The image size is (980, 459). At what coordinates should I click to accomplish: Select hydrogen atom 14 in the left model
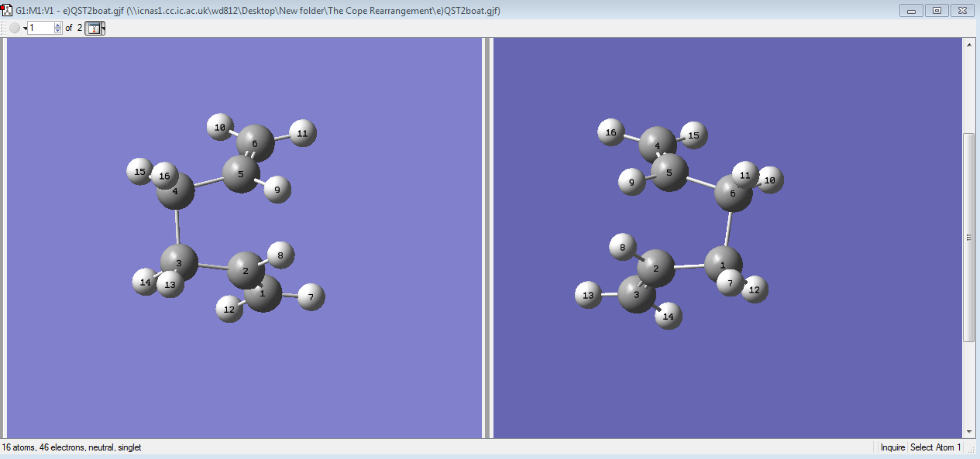(145, 282)
